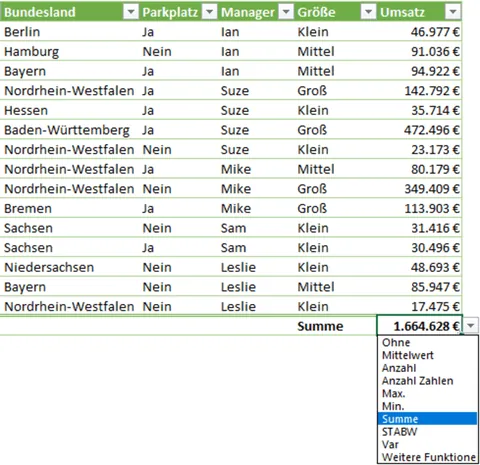Select the Klein cell in Hessen row
Viewport: 480px width, 465px height.
tap(335, 110)
